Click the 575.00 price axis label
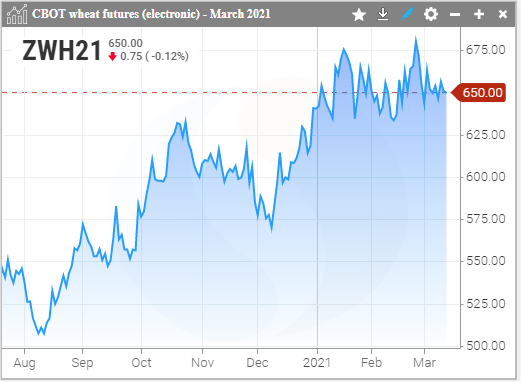Screen dimensions: 521x382 click(x=485, y=219)
